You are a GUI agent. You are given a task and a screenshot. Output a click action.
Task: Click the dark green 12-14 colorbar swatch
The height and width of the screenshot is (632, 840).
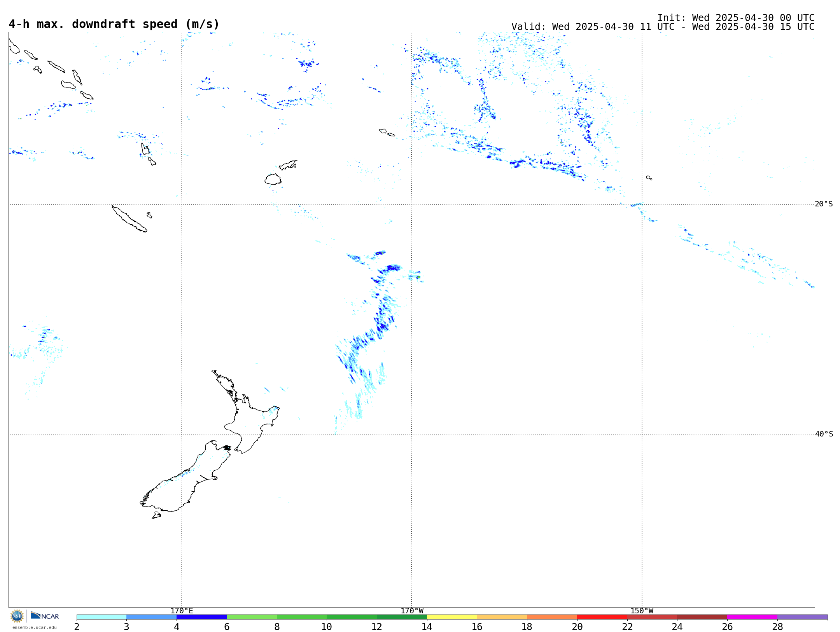[x=402, y=617]
